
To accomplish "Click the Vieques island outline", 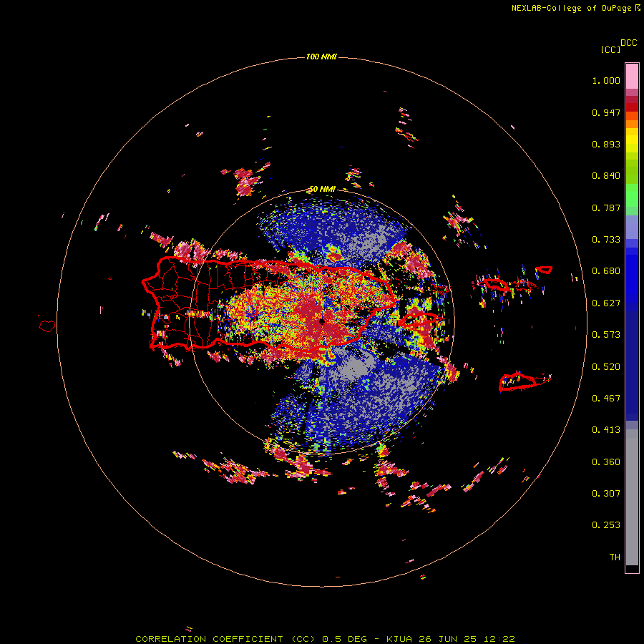I will click(x=419, y=320).
